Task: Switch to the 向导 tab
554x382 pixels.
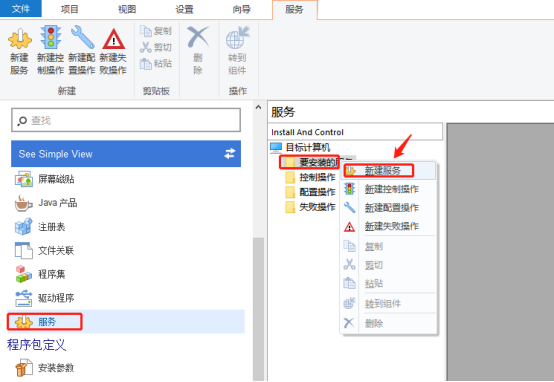Action: click(241, 9)
